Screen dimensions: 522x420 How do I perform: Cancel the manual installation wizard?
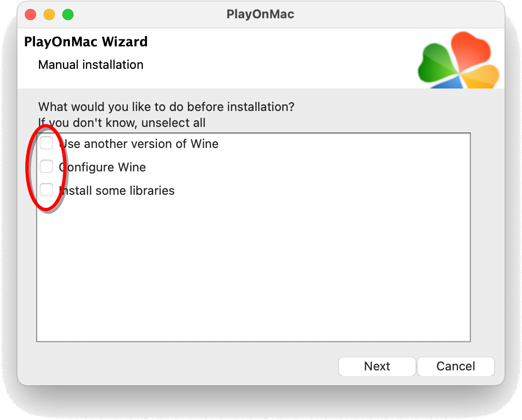pyautogui.click(x=455, y=367)
